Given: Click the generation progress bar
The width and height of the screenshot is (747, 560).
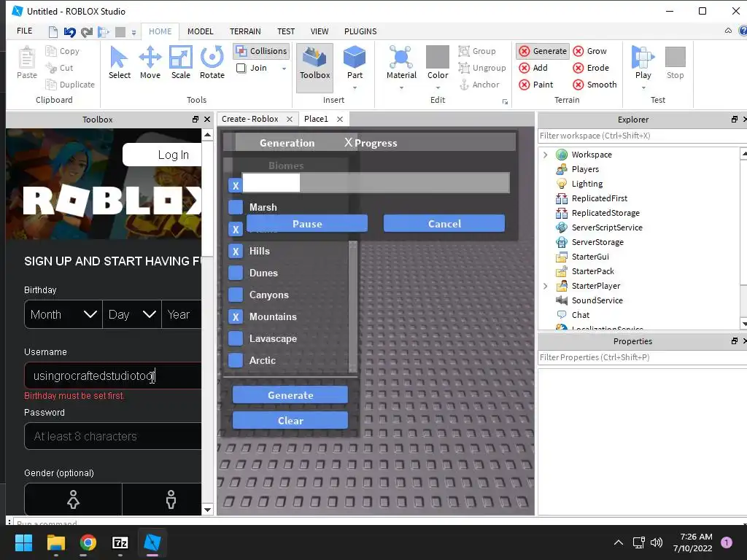Looking at the screenshot, I should [x=376, y=183].
